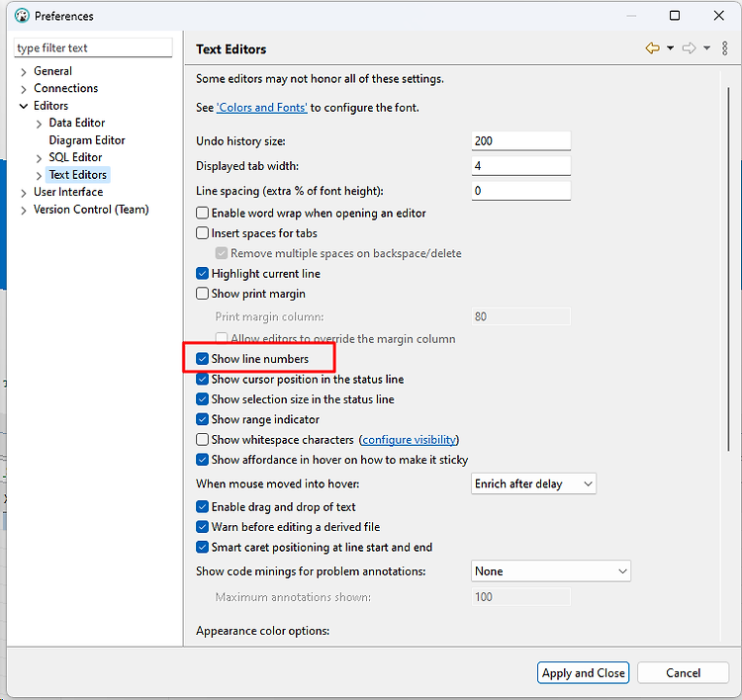This screenshot has height=700, width=742.
Task: Open the three-dot view menu icon
Action: [x=724, y=48]
